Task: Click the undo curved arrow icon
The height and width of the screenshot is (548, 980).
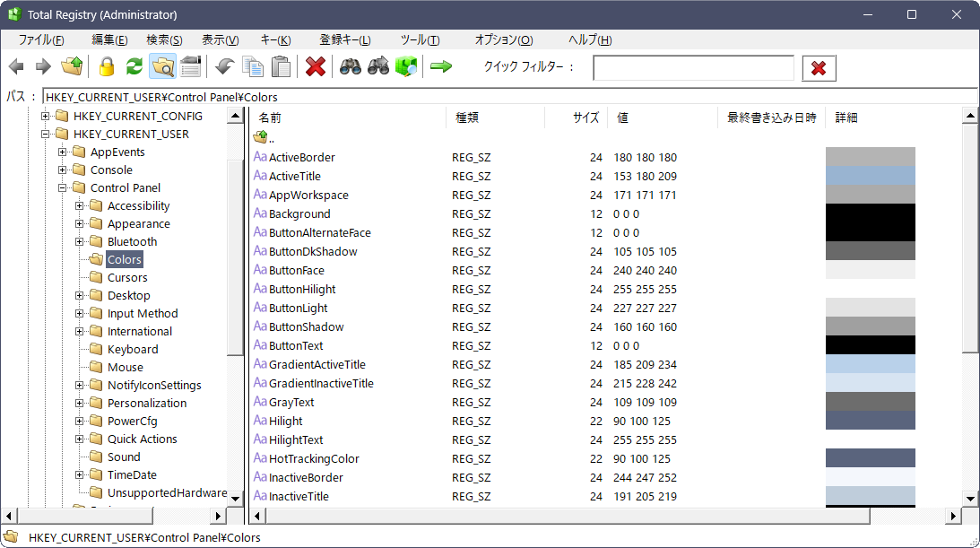Action: [x=224, y=66]
